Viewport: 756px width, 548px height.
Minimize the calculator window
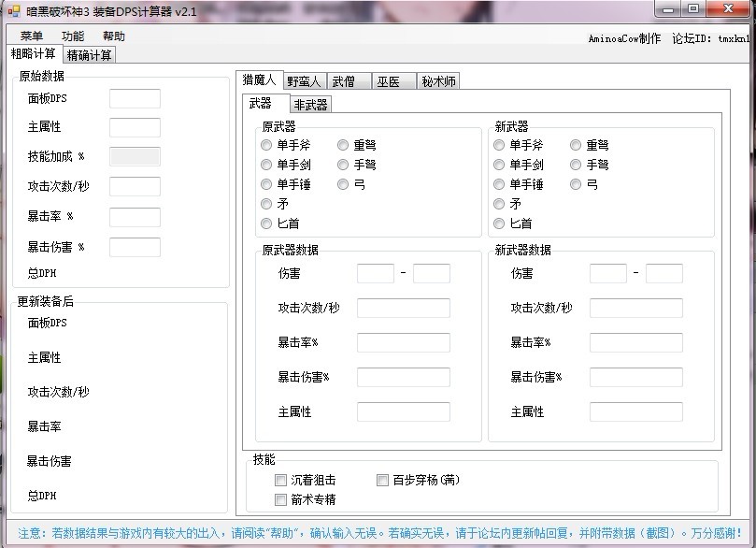[x=667, y=8]
